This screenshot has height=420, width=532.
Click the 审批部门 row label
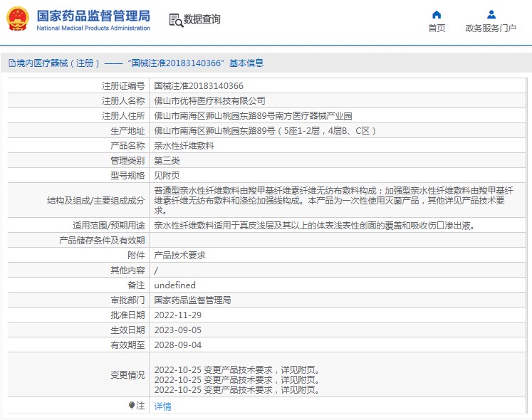128,300
